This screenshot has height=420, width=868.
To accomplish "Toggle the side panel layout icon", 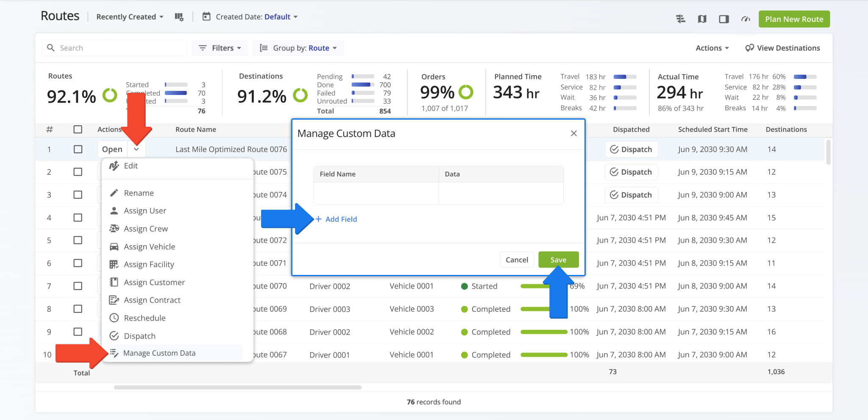I will click(723, 19).
